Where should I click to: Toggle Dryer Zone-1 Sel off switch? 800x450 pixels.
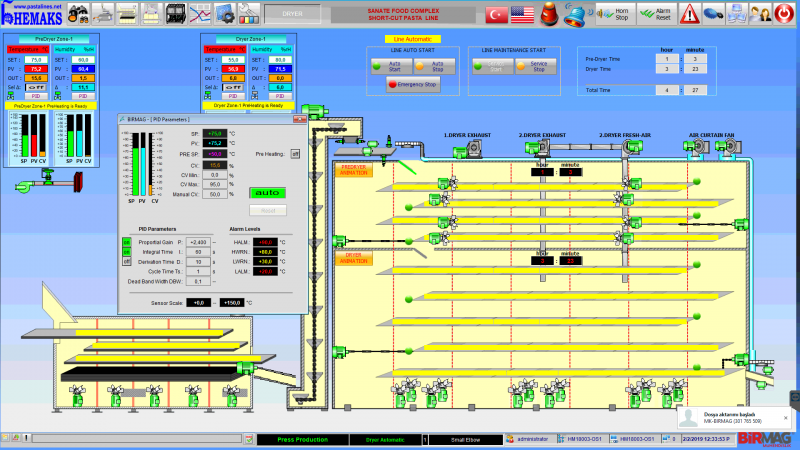pos(233,87)
